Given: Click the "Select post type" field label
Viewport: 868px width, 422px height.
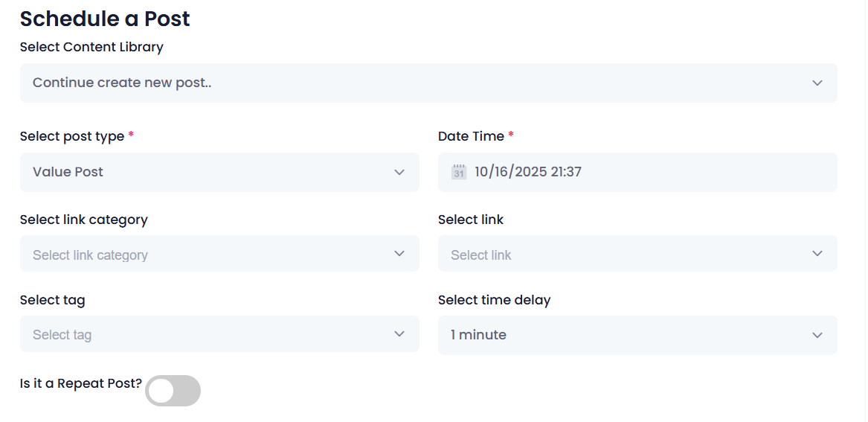Looking at the screenshot, I should 72,136.
